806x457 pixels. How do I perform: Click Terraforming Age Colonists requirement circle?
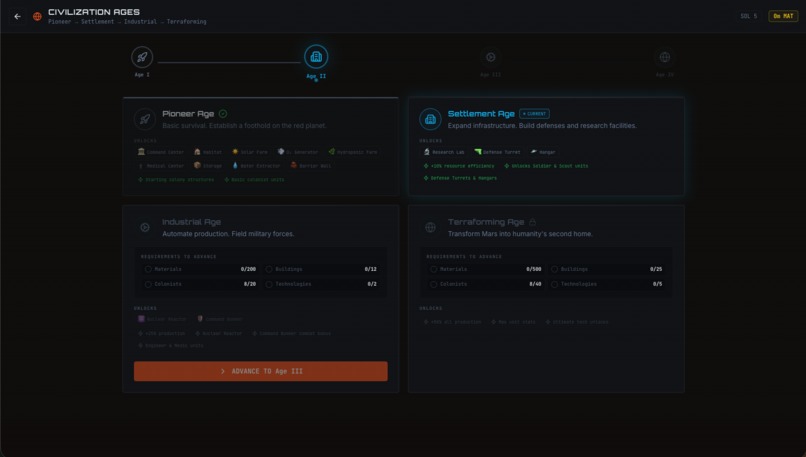coord(433,284)
